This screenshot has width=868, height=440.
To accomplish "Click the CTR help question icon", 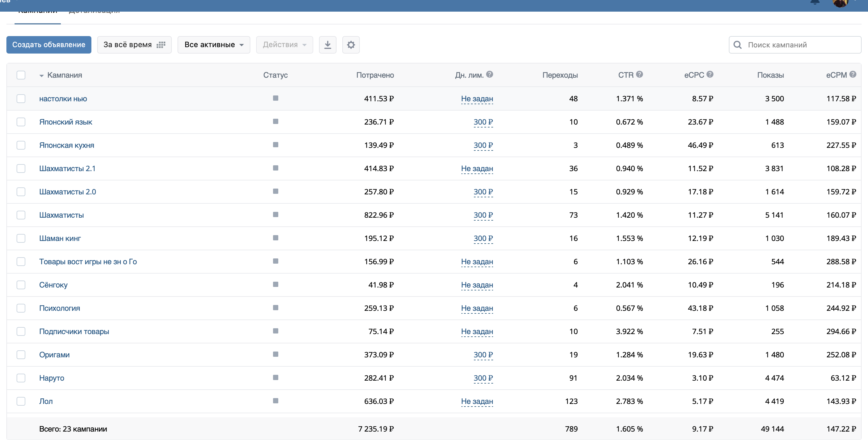I will (x=639, y=74).
